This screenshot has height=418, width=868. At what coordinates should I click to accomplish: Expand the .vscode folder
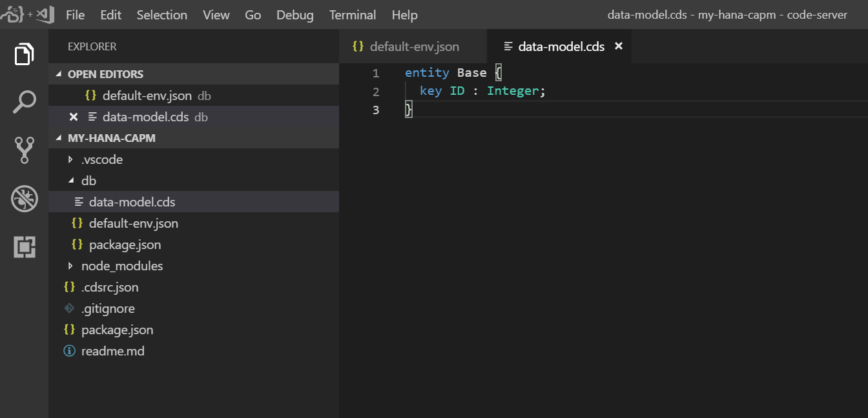pyautogui.click(x=101, y=159)
